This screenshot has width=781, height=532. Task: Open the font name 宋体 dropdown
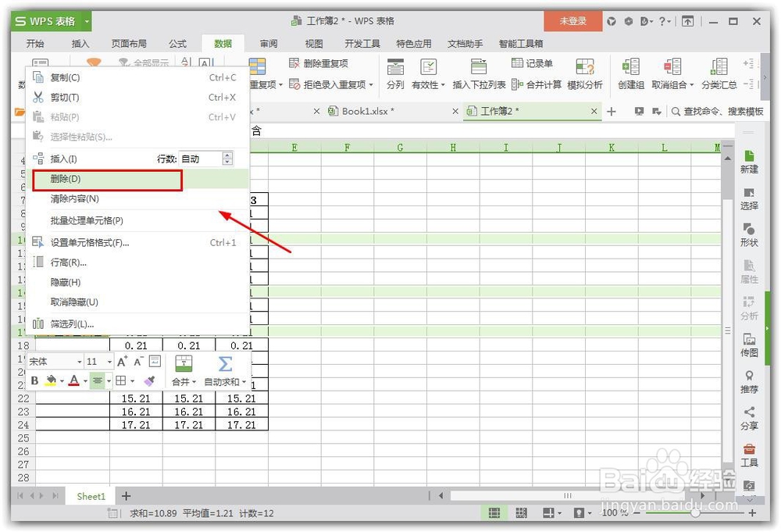tap(79, 362)
